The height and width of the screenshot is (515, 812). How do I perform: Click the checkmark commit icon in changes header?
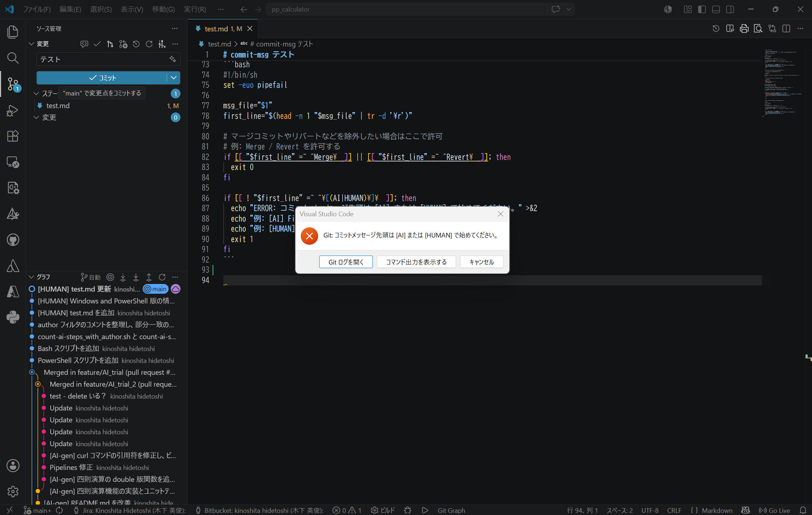pyautogui.click(x=97, y=44)
